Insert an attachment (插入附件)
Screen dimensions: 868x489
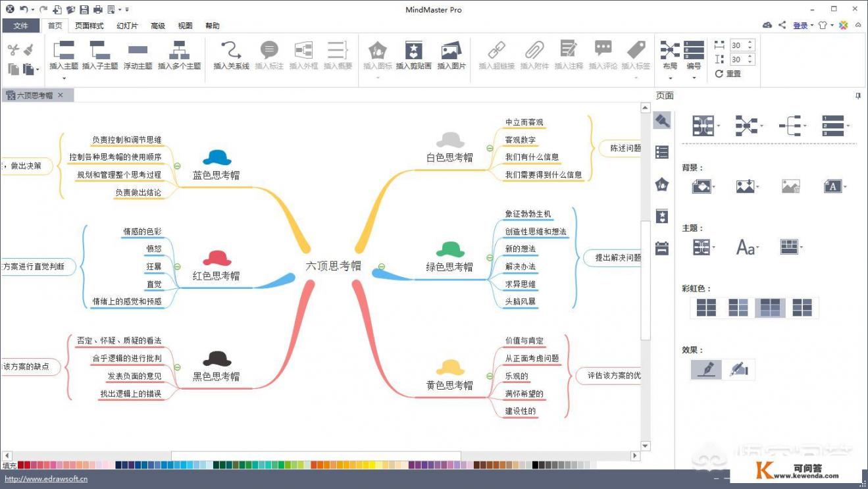(534, 55)
